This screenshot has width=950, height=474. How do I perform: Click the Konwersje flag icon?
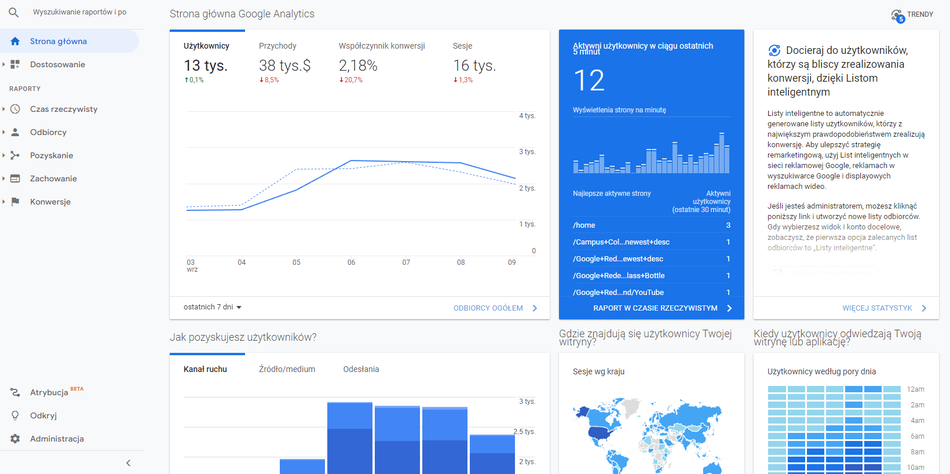15,201
